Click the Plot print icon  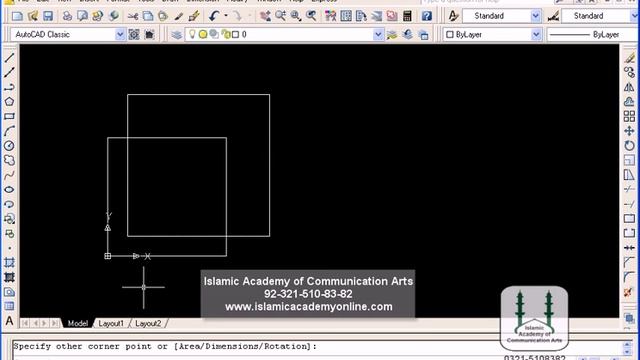coord(67,16)
